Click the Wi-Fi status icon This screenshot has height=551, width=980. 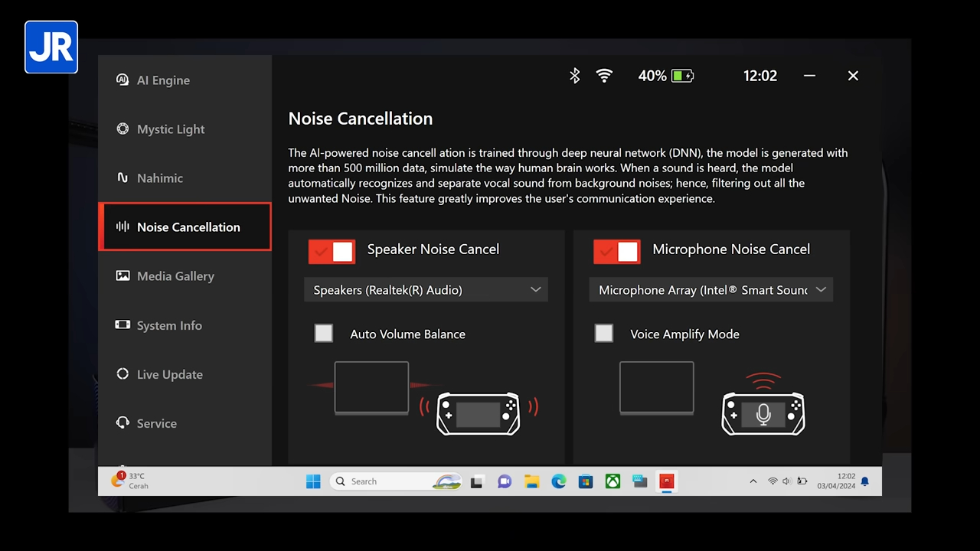point(604,76)
